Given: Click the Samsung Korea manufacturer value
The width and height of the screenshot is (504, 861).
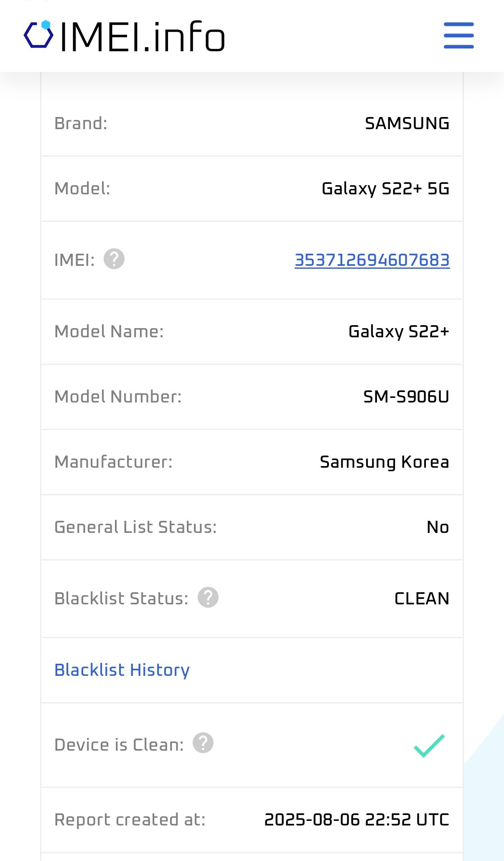Looking at the screenshot, I should pyautogui.click(x=384, y=462).
